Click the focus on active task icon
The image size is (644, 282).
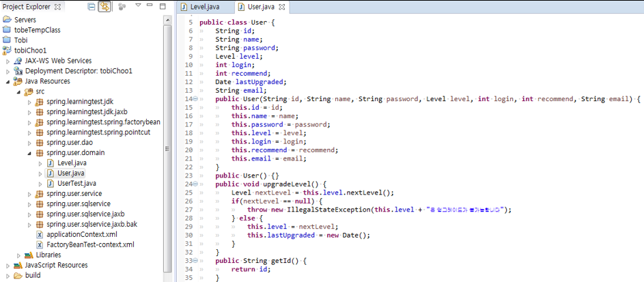[122, 7]
